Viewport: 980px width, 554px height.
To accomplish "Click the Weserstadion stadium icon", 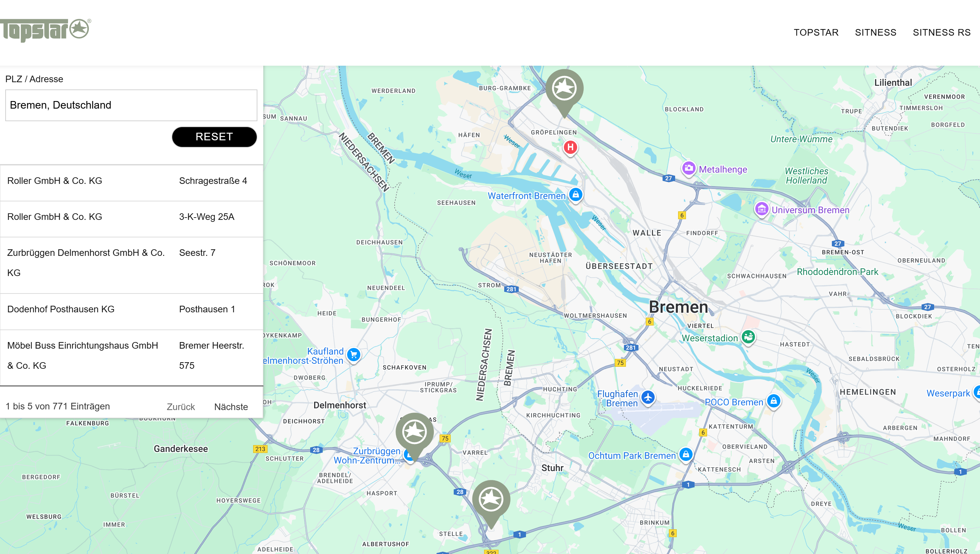I will (748, 337).
